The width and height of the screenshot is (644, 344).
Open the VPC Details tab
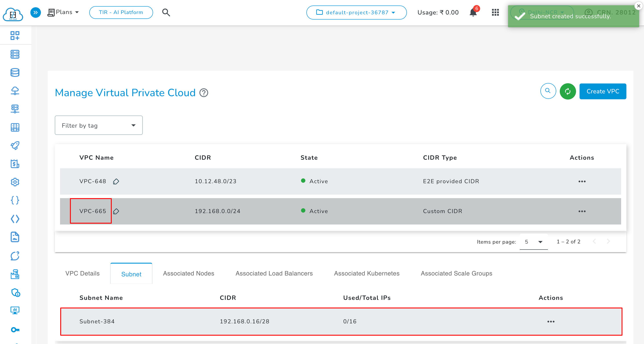tap(82, 273)
